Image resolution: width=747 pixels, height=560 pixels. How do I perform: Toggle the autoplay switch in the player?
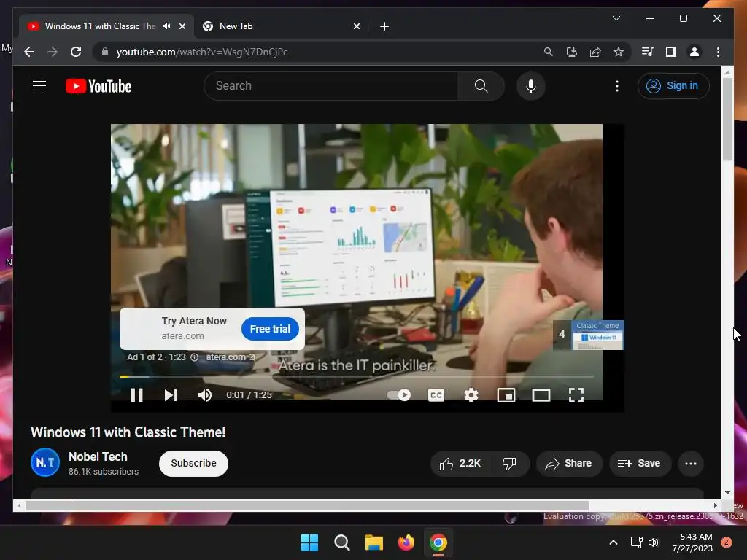pyautogui.click(x=399, y=394)
